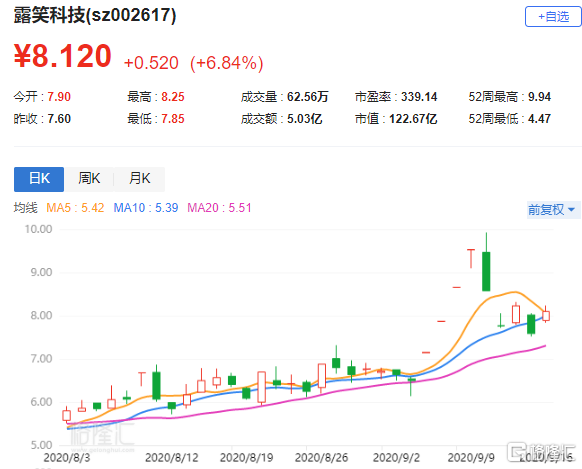Open the 前复权 adjustment dropdown
The height and width of the screenshot is (469, 582).
click(x=552, y=210)
